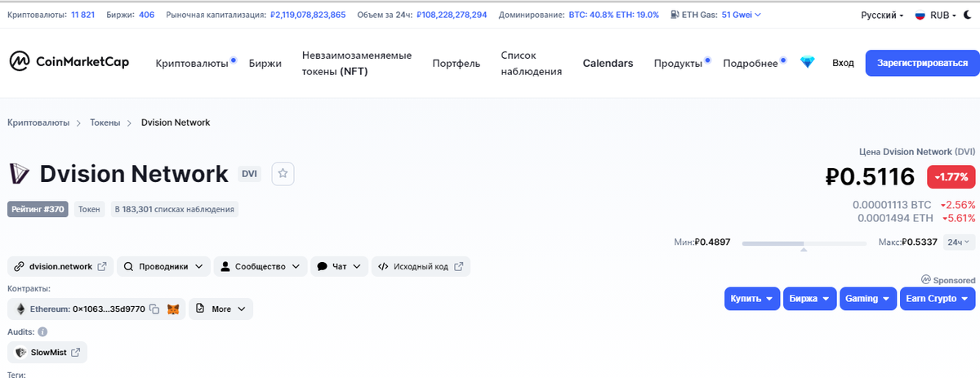Click cryptocurrencies count 11 821
This screenshot has width=980, height=378.
tap(82, 15)
